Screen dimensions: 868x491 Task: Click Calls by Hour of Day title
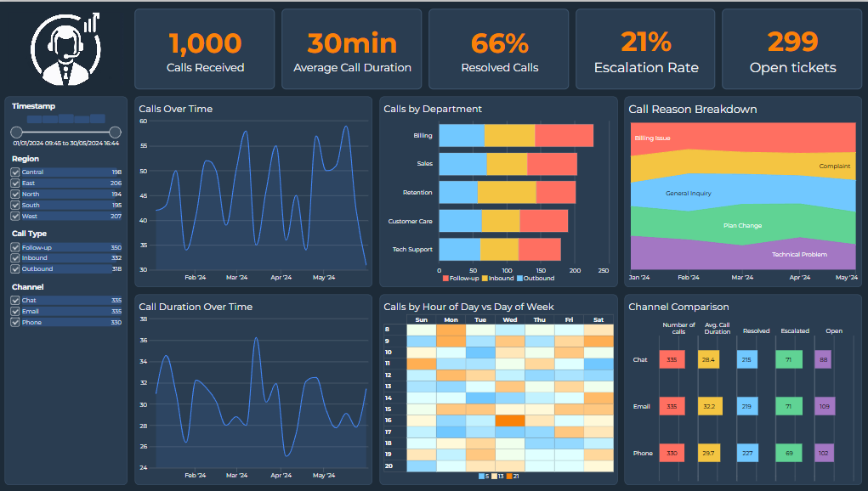click(468, 307)
